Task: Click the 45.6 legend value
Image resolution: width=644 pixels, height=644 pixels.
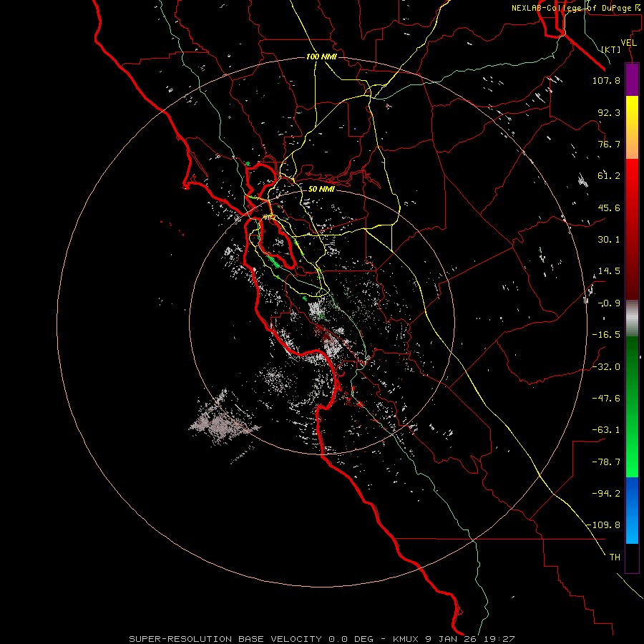Action: [609, 208]
